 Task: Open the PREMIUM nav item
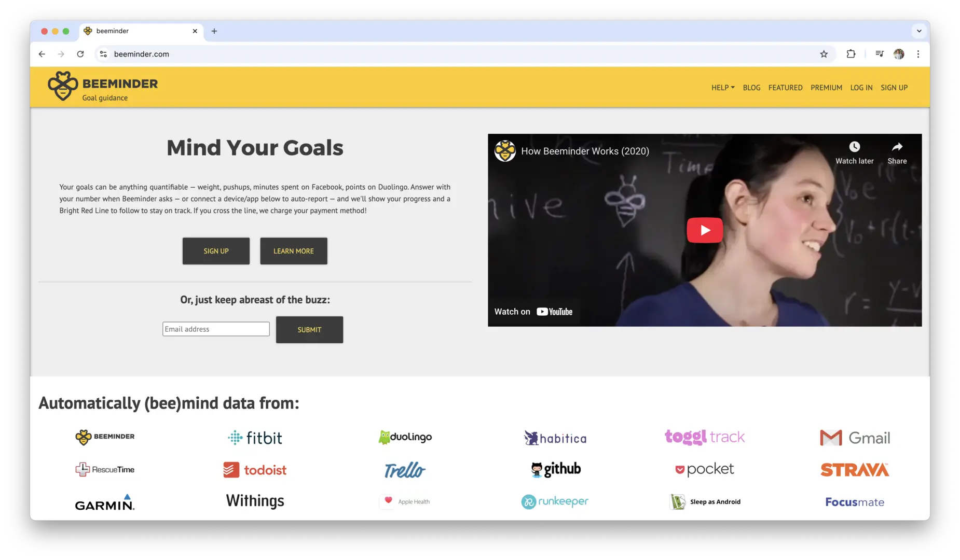pyautogui.click(x=826, y=88)
